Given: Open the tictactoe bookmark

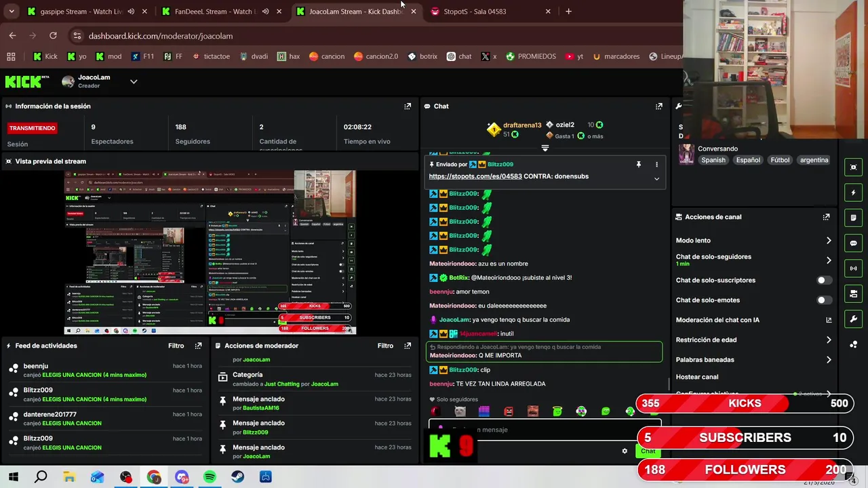Looking at the screenshot, I should (x=211, y=56).
